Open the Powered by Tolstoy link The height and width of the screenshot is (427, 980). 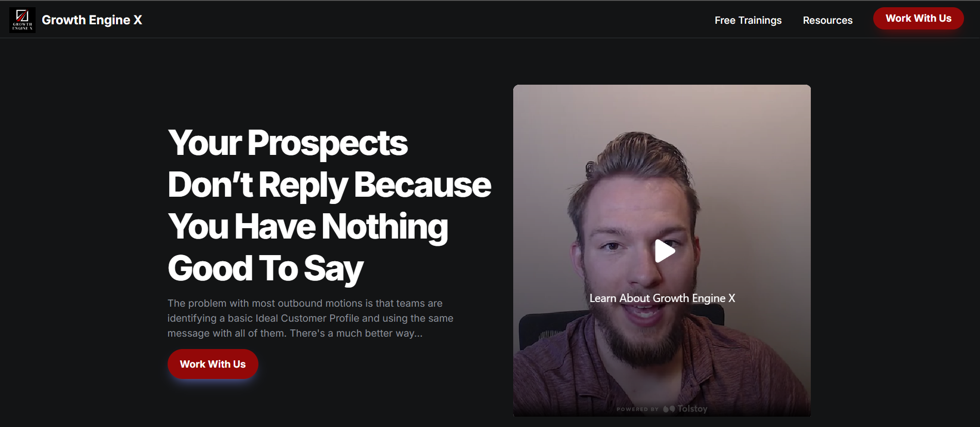[662, 409]
